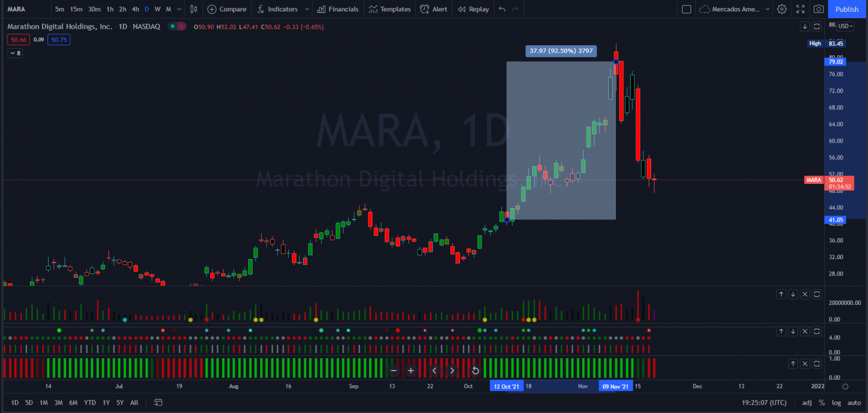Click the Marathon Digital Holdings, Inc. title

click(x=60, y=27)
